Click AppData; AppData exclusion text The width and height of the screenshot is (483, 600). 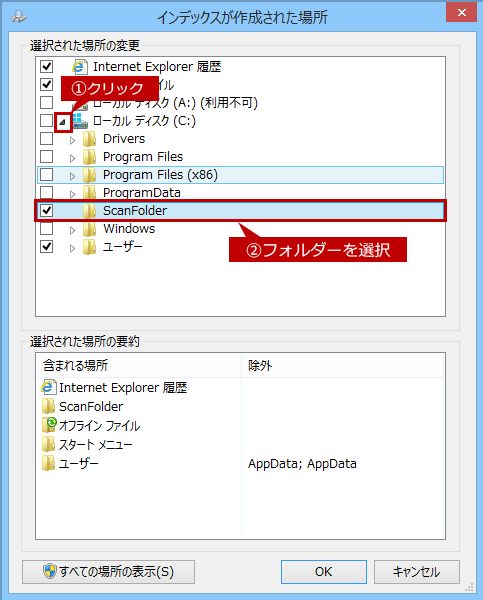click(302, 463)
